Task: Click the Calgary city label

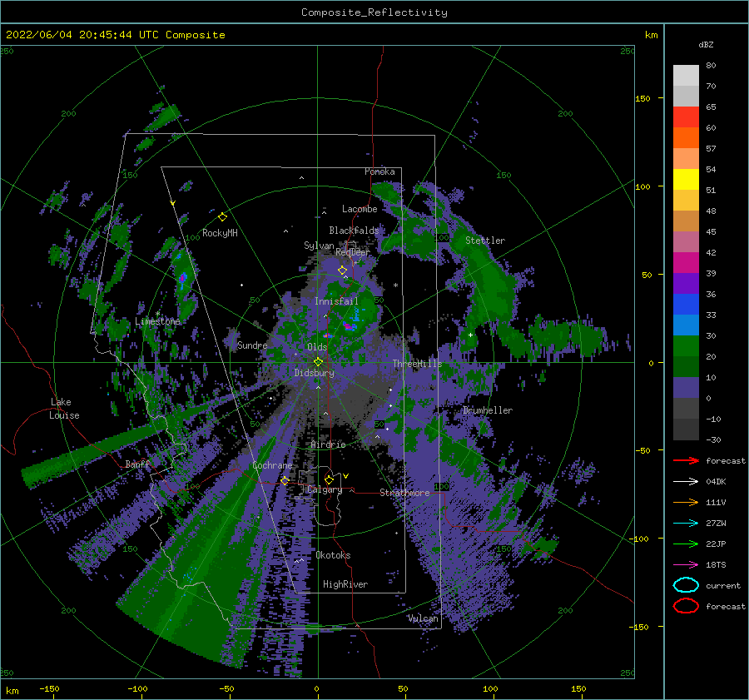Action: [325, 489]
